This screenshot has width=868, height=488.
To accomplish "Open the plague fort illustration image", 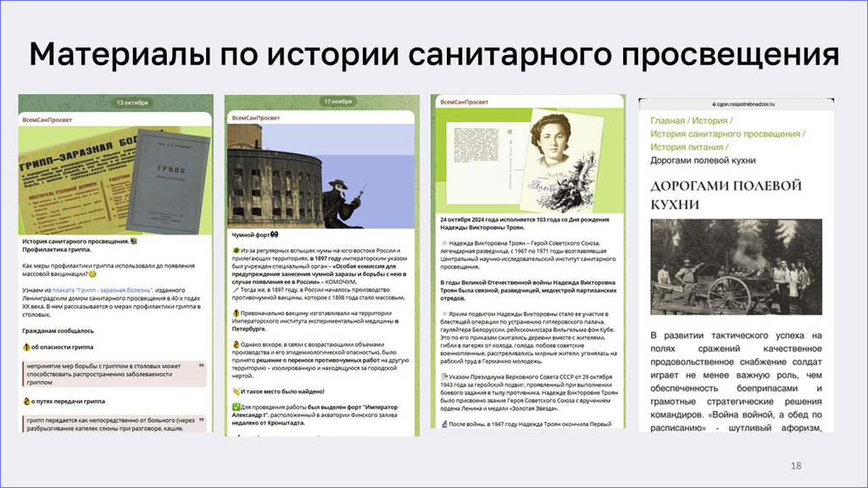I will click(x=322, y=176).
